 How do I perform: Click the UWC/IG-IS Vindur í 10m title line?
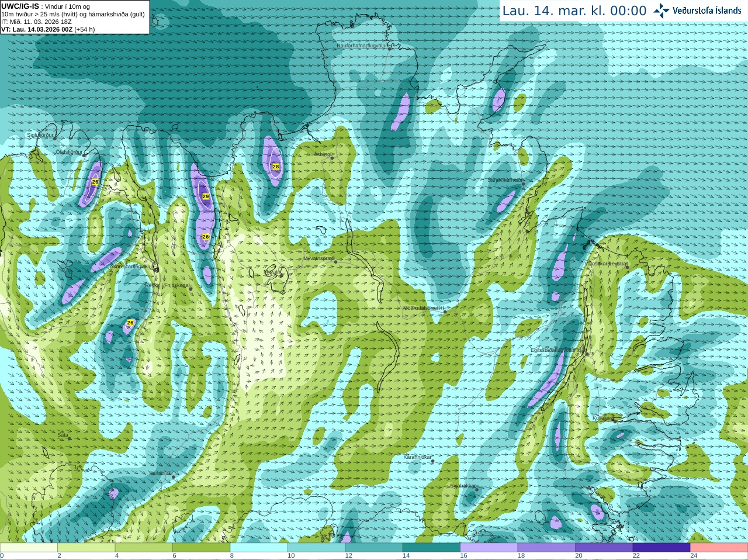pyautogui.click(x=46, y=6)
